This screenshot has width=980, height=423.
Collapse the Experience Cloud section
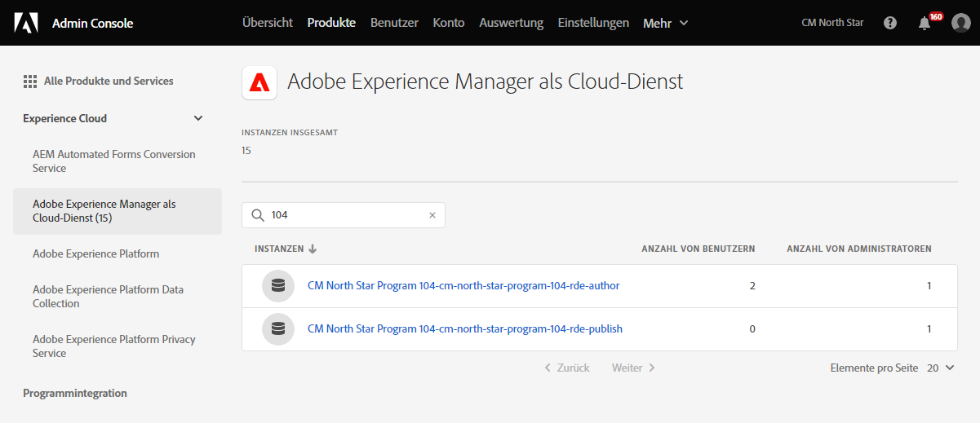point(197,118)
